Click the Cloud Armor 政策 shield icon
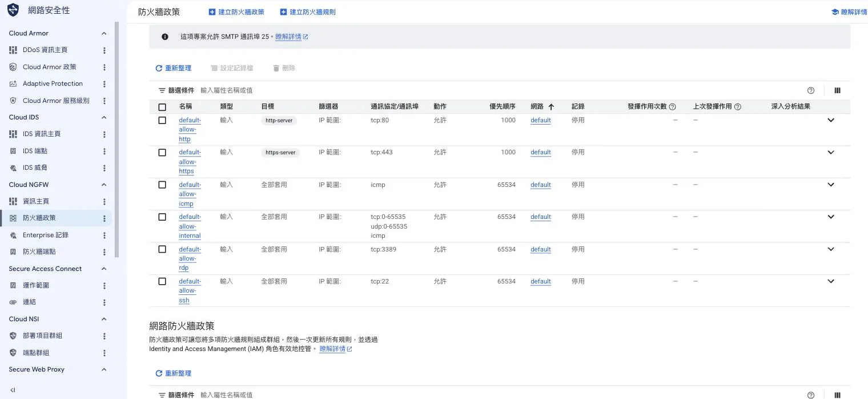The width and height of the screenshot is (868, 399). pyautogui.click(x=13, y=67)
